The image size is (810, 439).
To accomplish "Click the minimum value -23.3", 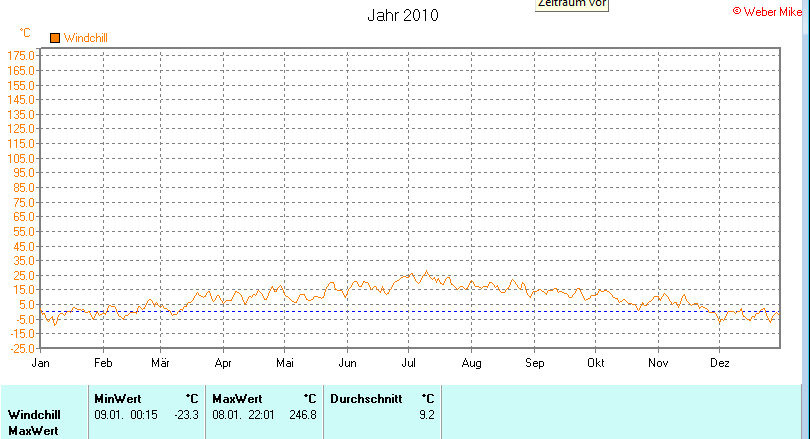I will coord(186,415).
